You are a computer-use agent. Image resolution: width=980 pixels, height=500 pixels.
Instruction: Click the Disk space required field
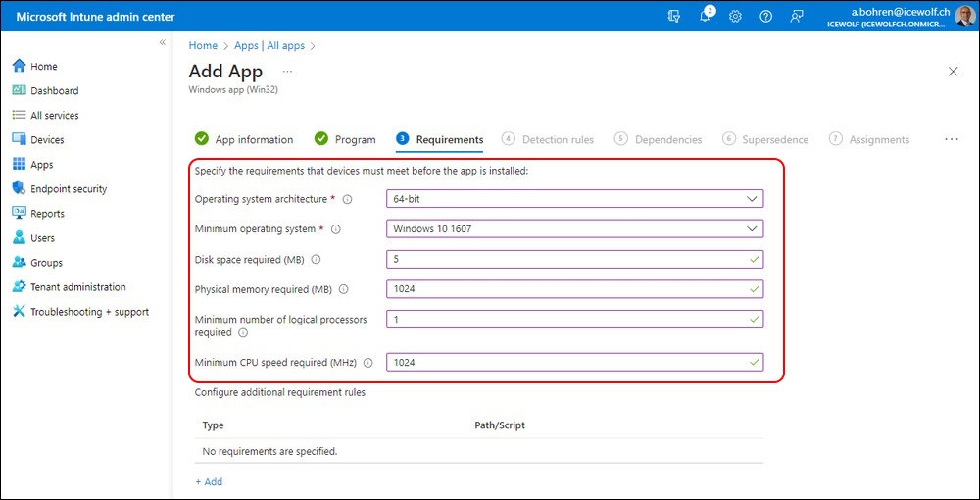point(575,259)
